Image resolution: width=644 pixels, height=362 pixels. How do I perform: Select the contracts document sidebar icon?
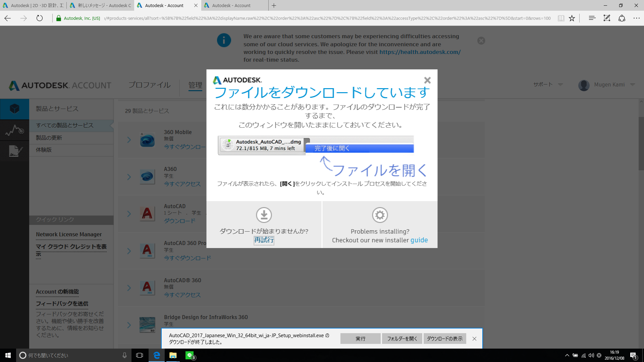tap(14, 151)
